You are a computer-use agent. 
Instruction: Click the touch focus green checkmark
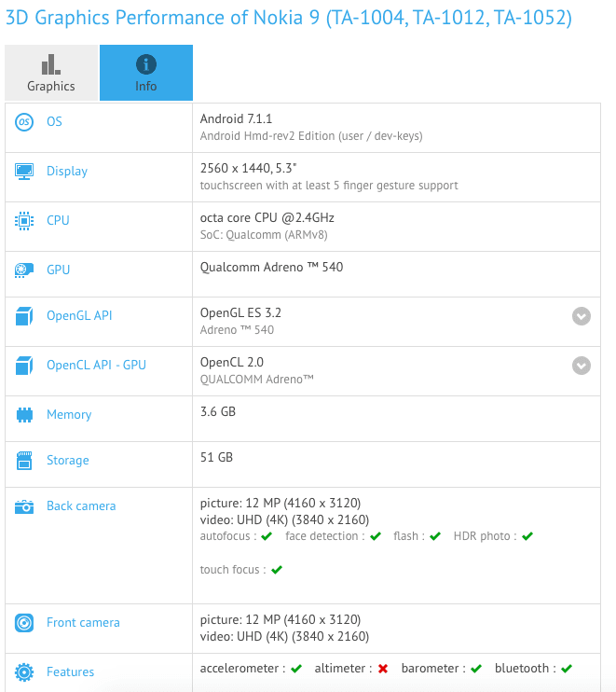pos(277,570)
